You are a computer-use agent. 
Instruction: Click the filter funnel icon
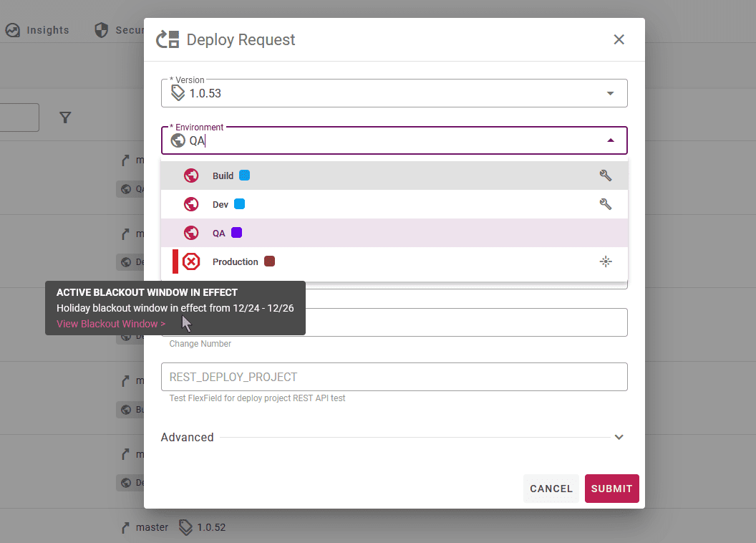[x=65, y=117]
